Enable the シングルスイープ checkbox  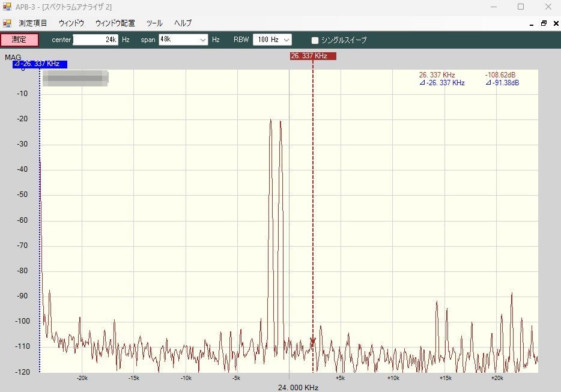[315, 40]
